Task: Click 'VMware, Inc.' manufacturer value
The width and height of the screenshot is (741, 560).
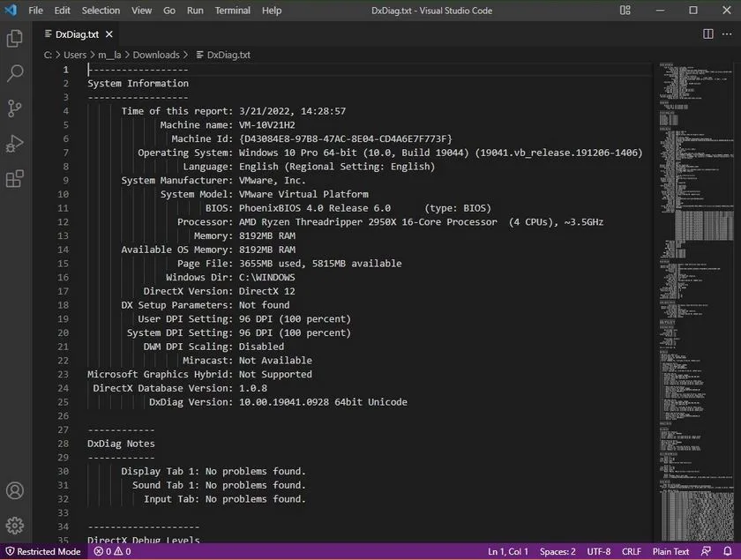Action: pyautogui.click(x=273, y=181)
